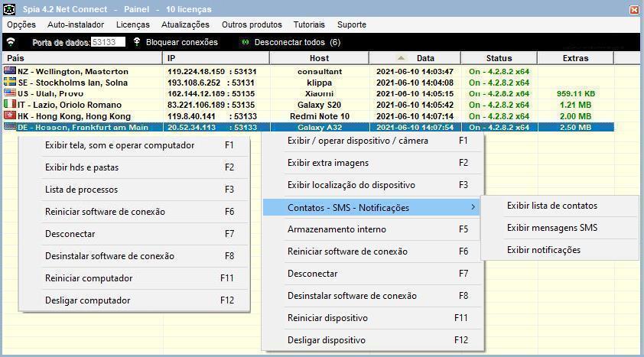
Task: Select Exibir lista de contatos
Action: coord(560,206)
